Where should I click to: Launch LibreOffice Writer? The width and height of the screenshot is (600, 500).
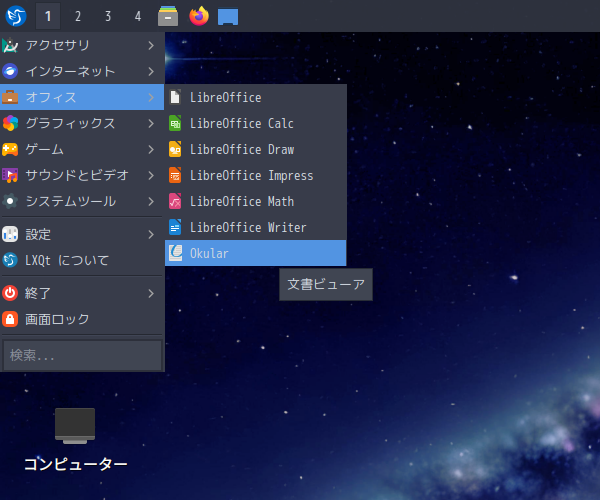point(256,227)
